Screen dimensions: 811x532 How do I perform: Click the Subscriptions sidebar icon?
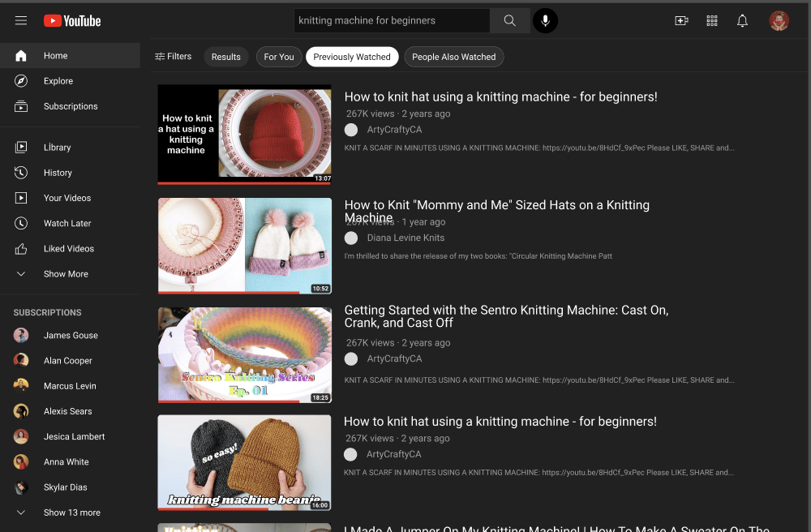pyautogui.click(x=21, y=106)
